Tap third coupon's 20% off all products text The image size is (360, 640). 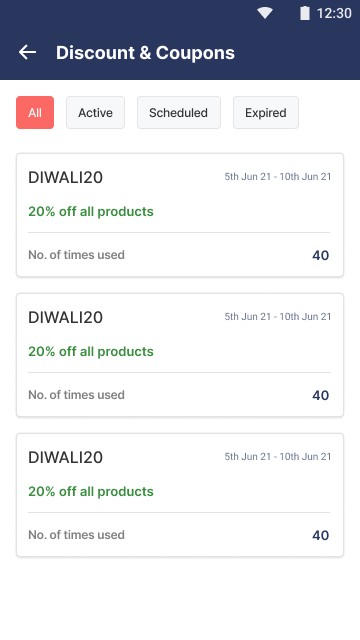91,491
